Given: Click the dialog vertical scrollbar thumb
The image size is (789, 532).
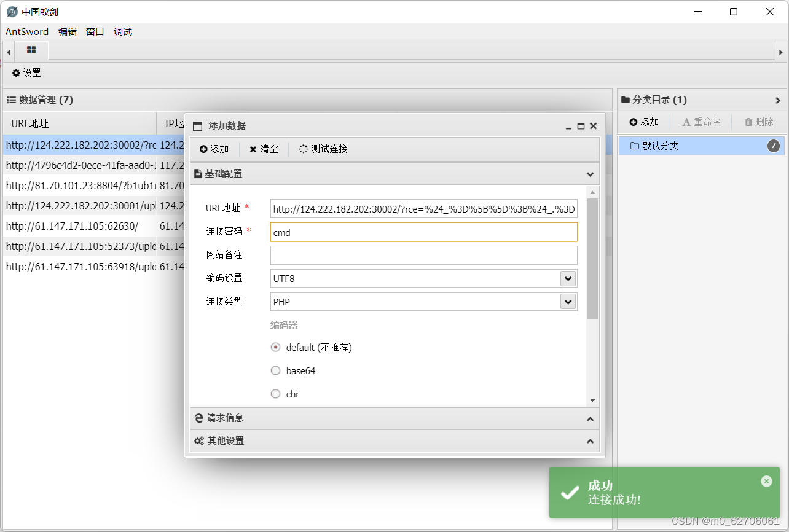Looking at the screenshot, I should click(592, 258).
